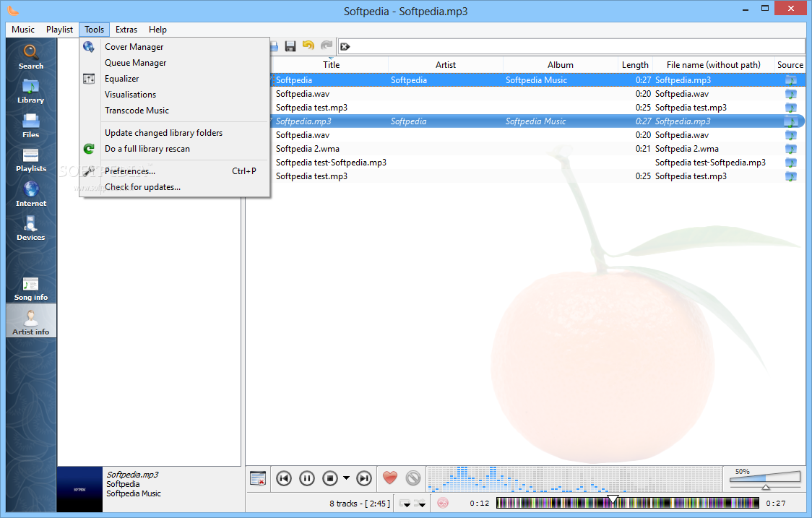Screen dimensions: 812x518
Task: Choose Queue Manager from Tools menu
Action: (175, 63)
